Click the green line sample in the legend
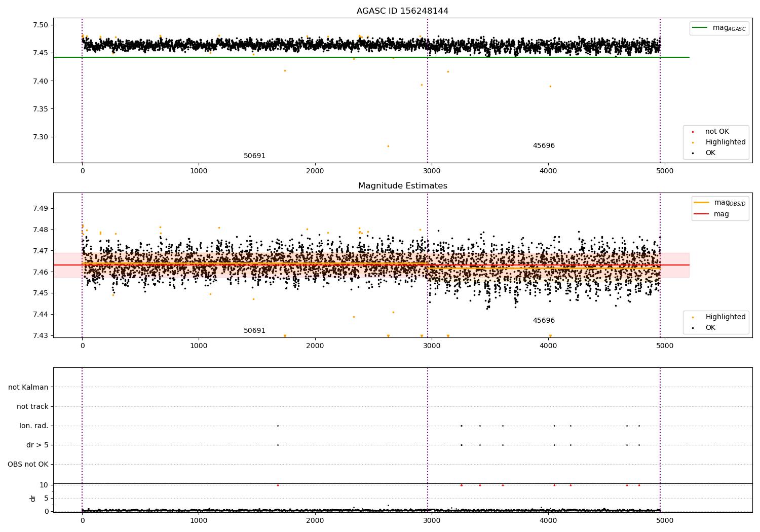This screenshot has height=532, width=760. 700,28
